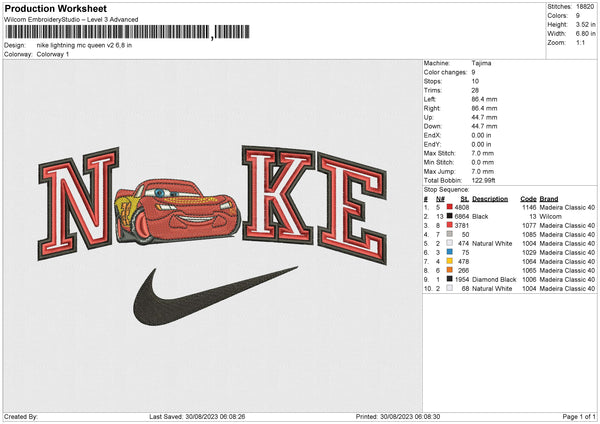Select the Wilcom EmbroideryStudio Level 3 Advanced line

pos(71,20)
